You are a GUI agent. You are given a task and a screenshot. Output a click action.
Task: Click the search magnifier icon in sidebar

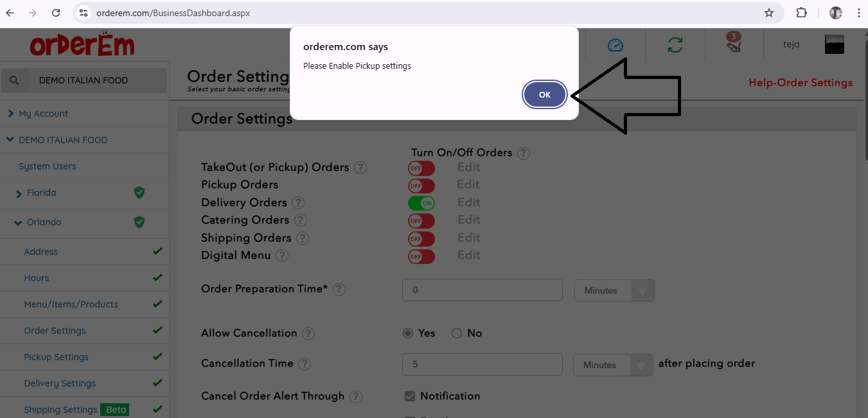pyautogui.click(x=15, y=80)
